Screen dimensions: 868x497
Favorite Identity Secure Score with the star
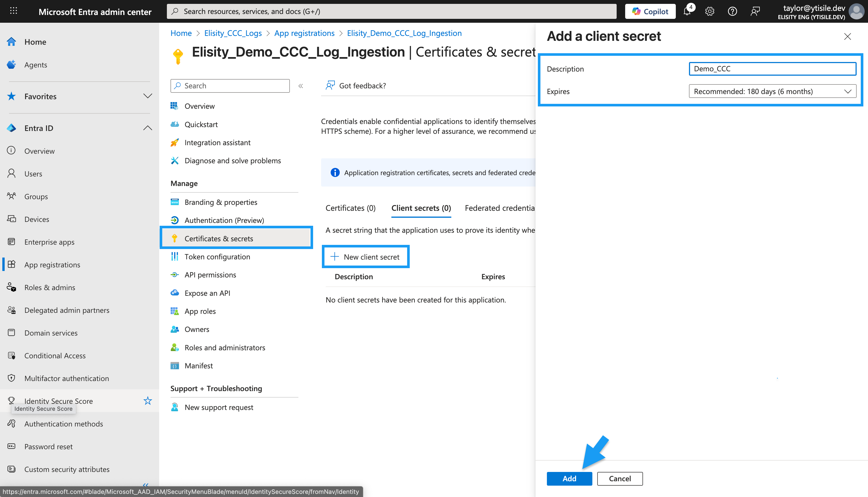(148, 400)
